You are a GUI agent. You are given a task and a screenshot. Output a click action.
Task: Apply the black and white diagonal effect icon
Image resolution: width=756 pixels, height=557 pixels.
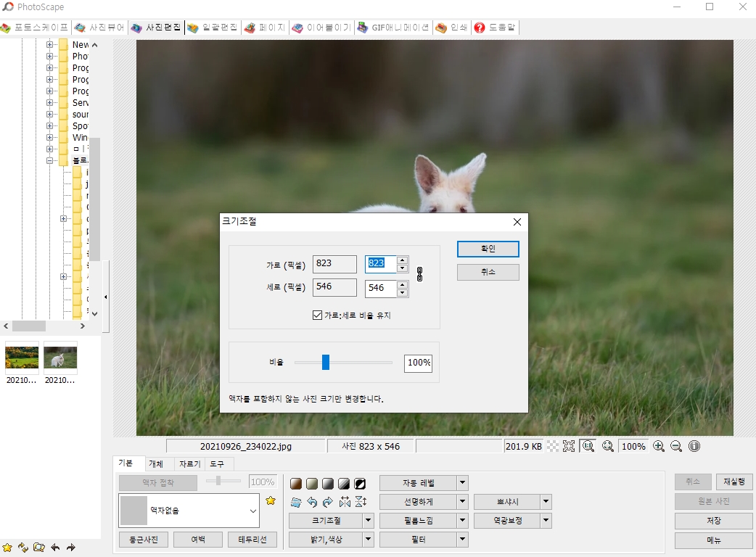(x=344, y=483)
